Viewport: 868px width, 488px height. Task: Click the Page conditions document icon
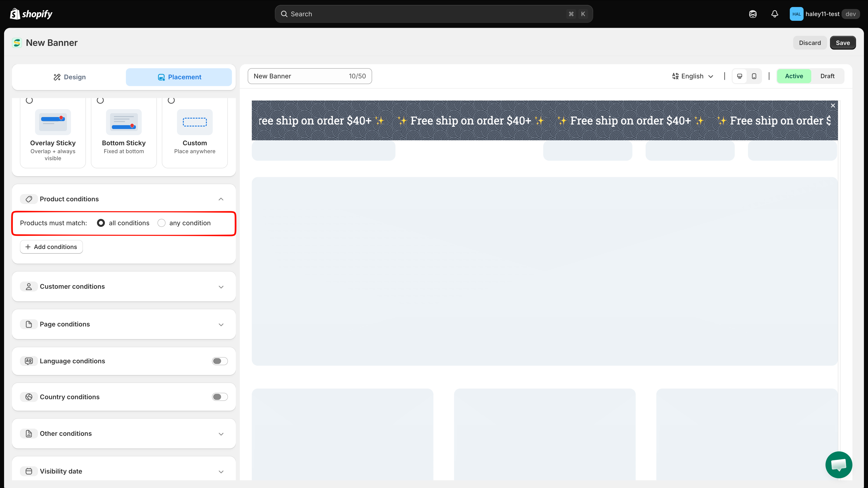point(29,324)
